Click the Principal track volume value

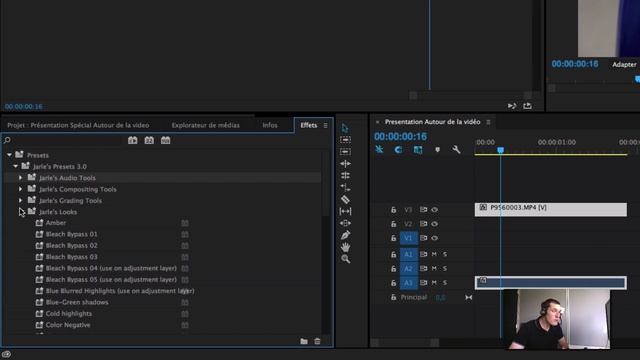coord(440,298)
